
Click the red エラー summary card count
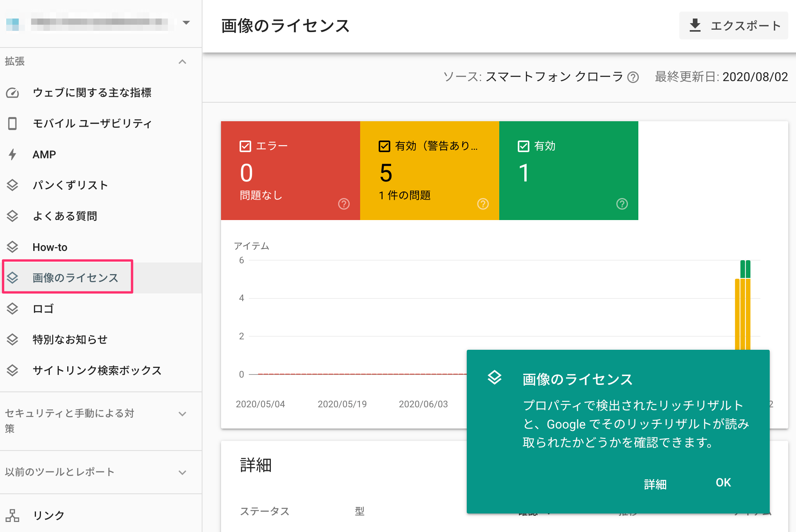247,173
